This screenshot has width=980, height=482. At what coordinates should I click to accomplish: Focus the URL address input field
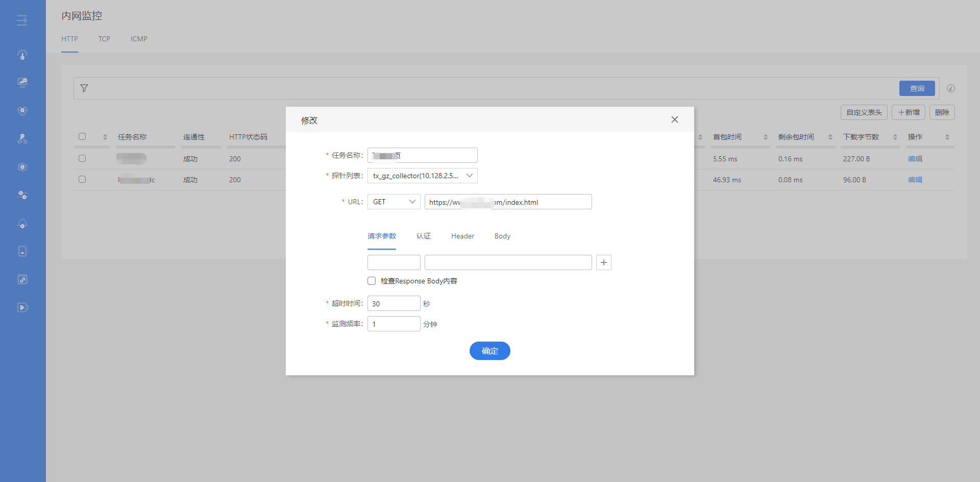coord(508,202)
